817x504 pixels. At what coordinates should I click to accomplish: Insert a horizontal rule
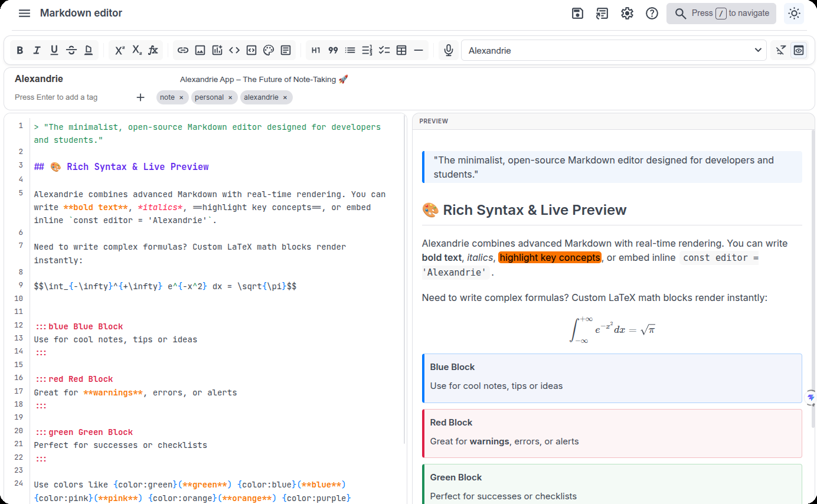(419, 50)
